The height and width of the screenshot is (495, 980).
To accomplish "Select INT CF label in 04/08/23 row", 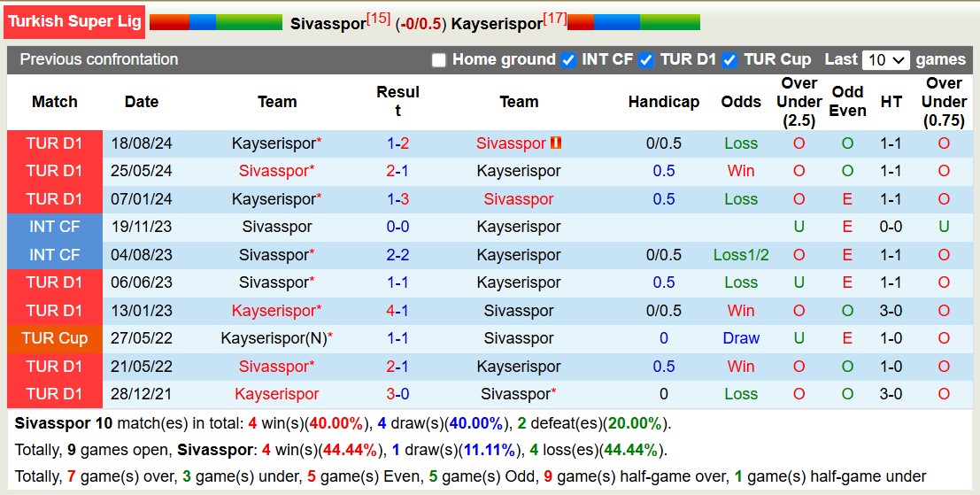I will (54, 255).
